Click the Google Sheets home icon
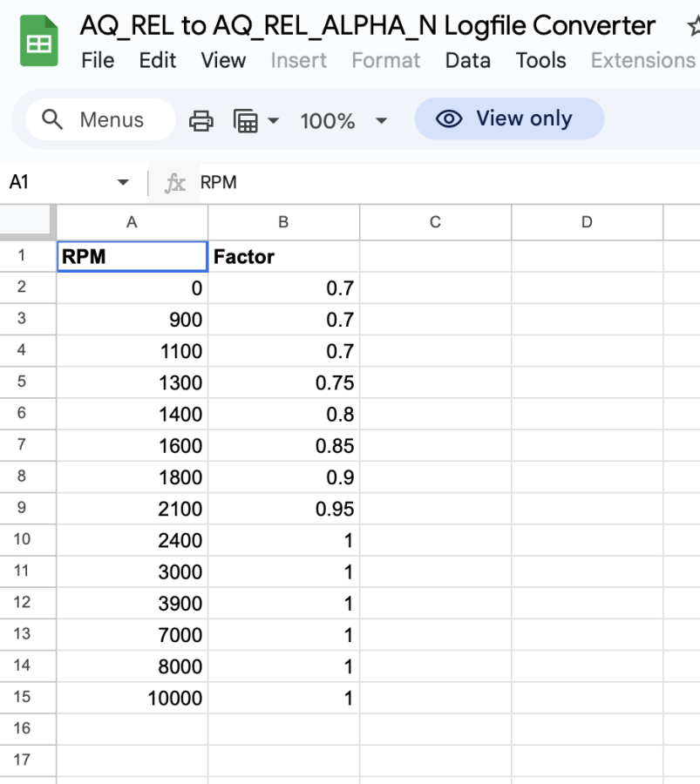Image resolution: width=700 pixels, height=784 pixels. (x=38, y=44)
